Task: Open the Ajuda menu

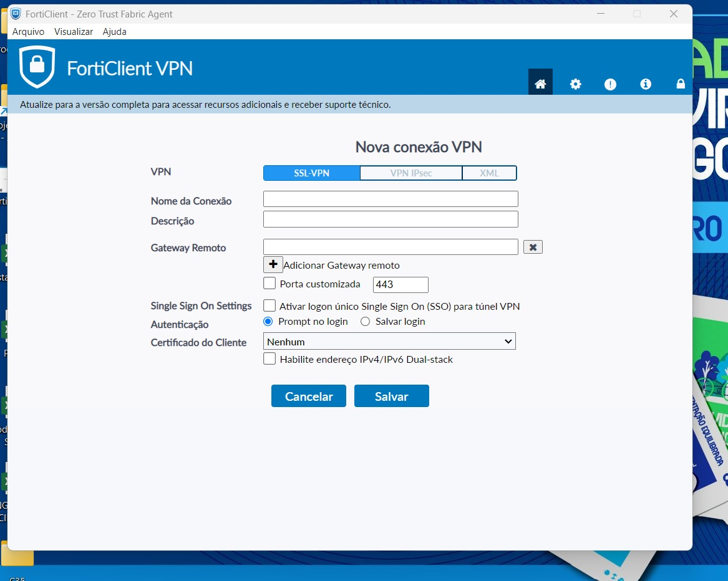Action: (114, 32)
